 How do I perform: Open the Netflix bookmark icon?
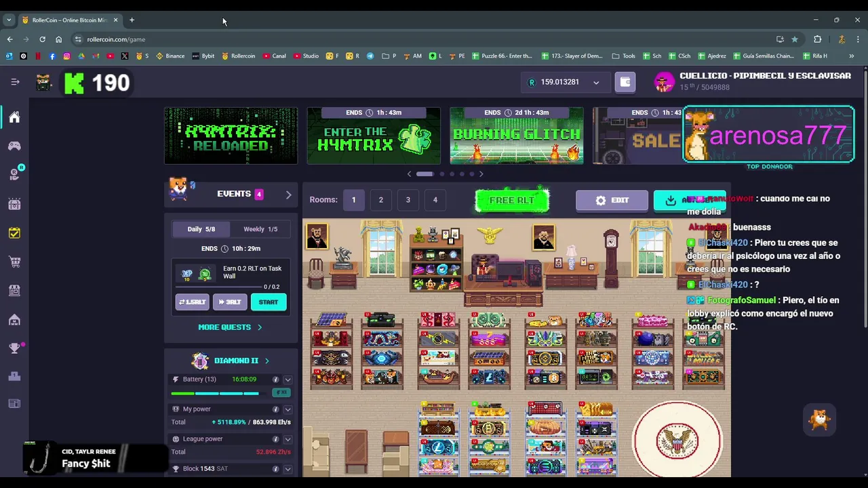[38, 56]
